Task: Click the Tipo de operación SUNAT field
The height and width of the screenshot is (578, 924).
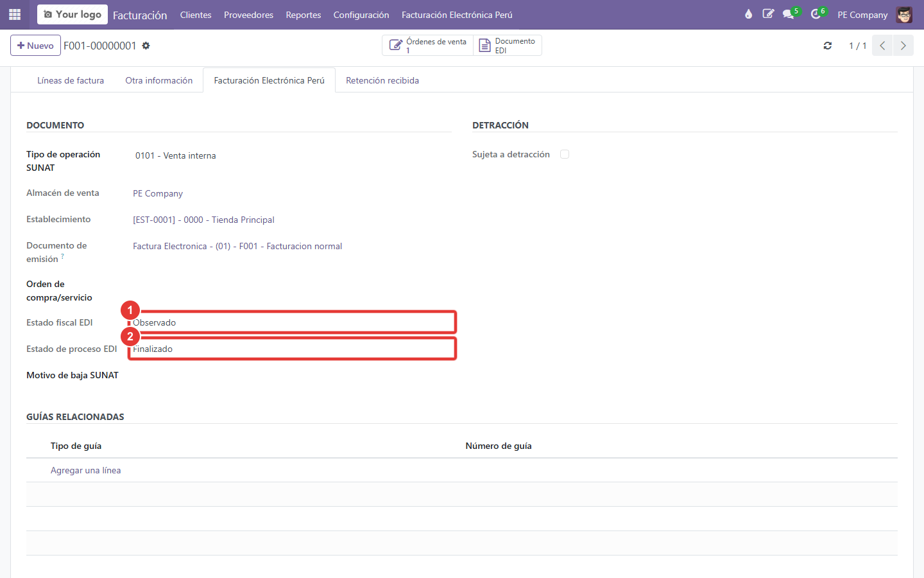Action: click(x=292, y=155)
